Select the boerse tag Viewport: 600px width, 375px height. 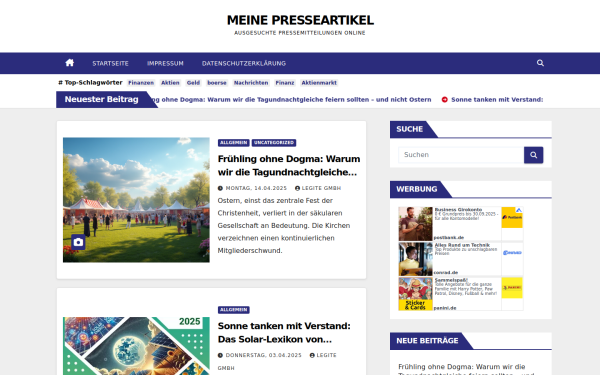(217, 83)
